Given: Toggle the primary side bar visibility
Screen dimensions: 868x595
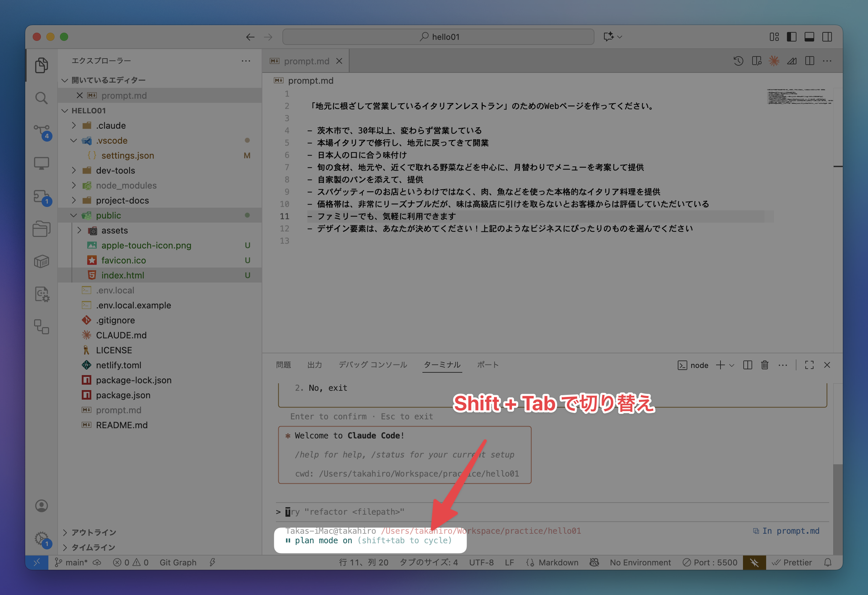Looking at the screenshot, I should point(791,36).
